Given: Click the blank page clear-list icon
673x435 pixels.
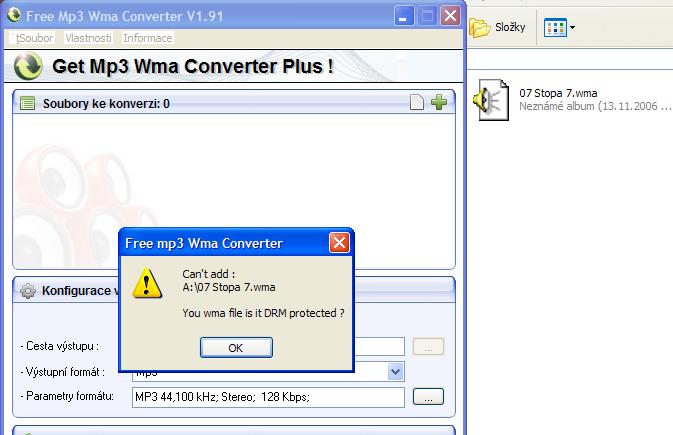Looking at the screenshot, I should (x=416, y=102).
